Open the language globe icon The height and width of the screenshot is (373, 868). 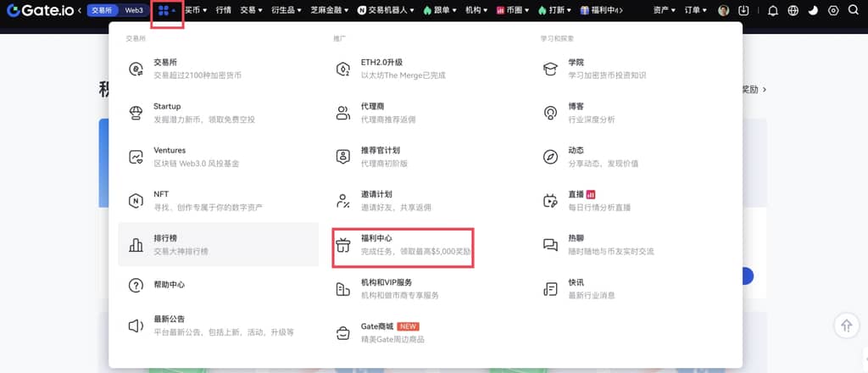tap(793, 11)
